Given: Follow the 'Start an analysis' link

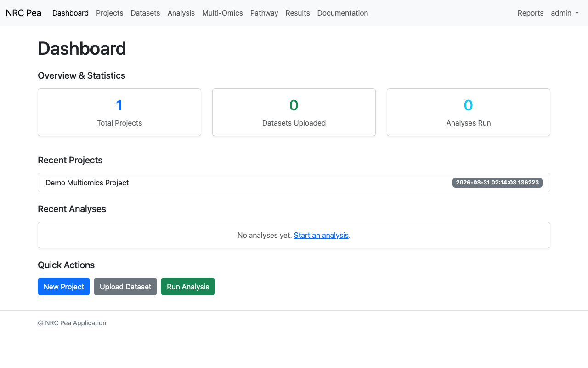Looking at the screenshot, I should click(321, 235).
